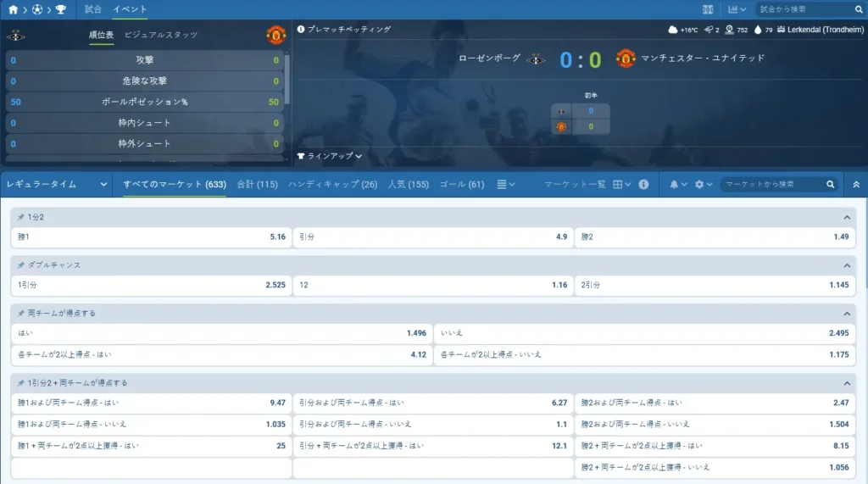Screen dimensions: 868x484
Task: Select the ビジュアルスタッツ tab
Action: [160, 35]
